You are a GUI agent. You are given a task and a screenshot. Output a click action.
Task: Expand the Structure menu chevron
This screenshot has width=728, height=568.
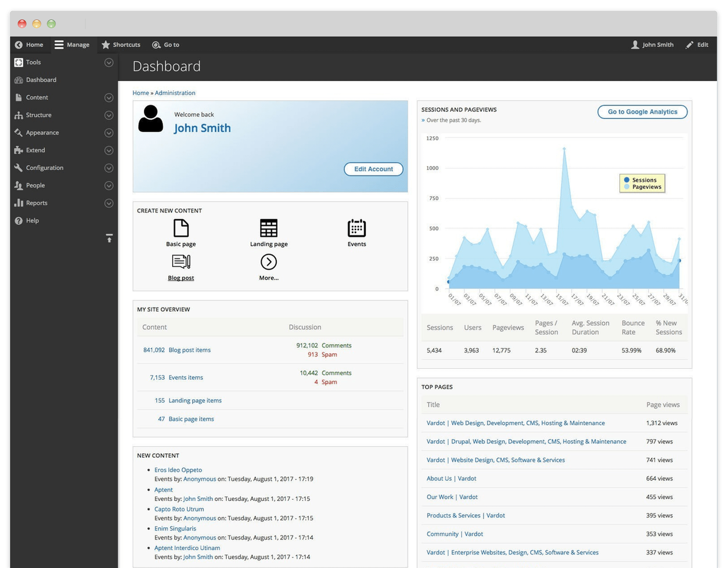pyautogui.click(x=109, y=115)
